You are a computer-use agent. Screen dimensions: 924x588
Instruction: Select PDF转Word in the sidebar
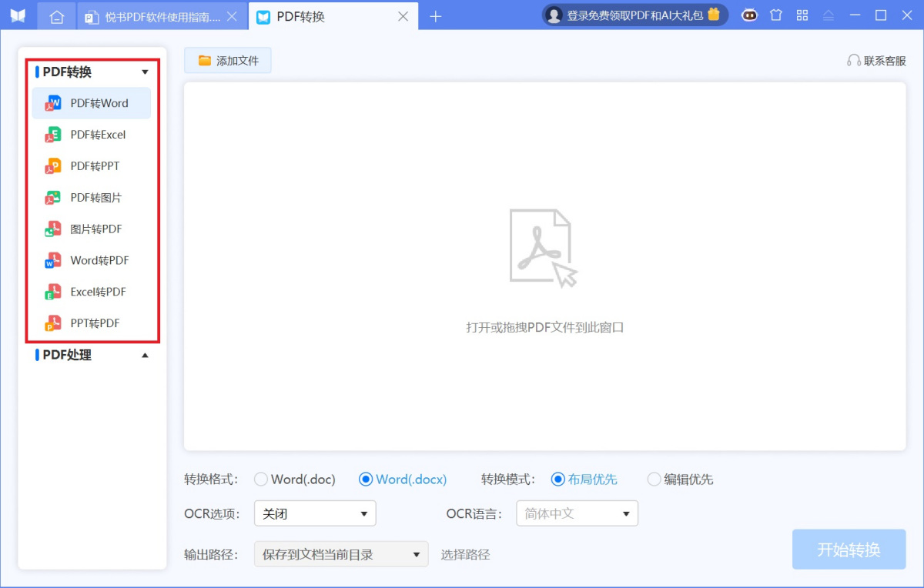click(x=91, y=102)
